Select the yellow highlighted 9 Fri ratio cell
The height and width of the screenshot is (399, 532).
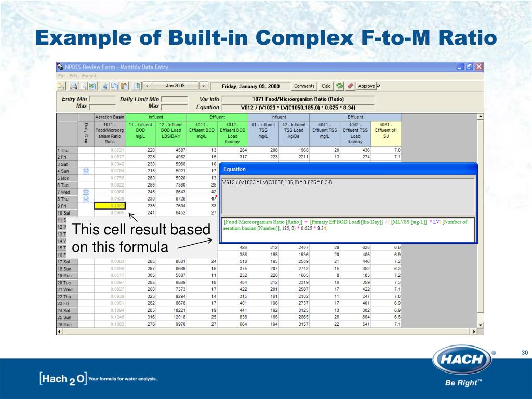[x=110, y=206]
